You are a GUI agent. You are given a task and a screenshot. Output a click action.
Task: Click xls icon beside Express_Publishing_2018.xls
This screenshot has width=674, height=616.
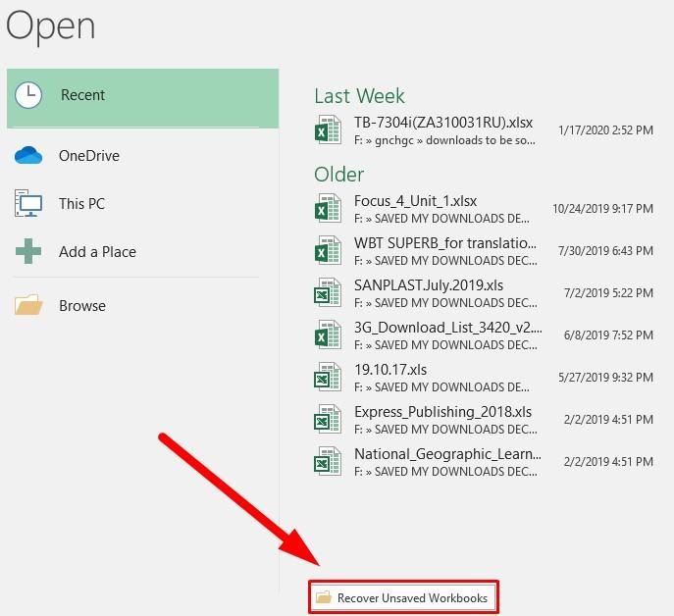coord(328,419)
